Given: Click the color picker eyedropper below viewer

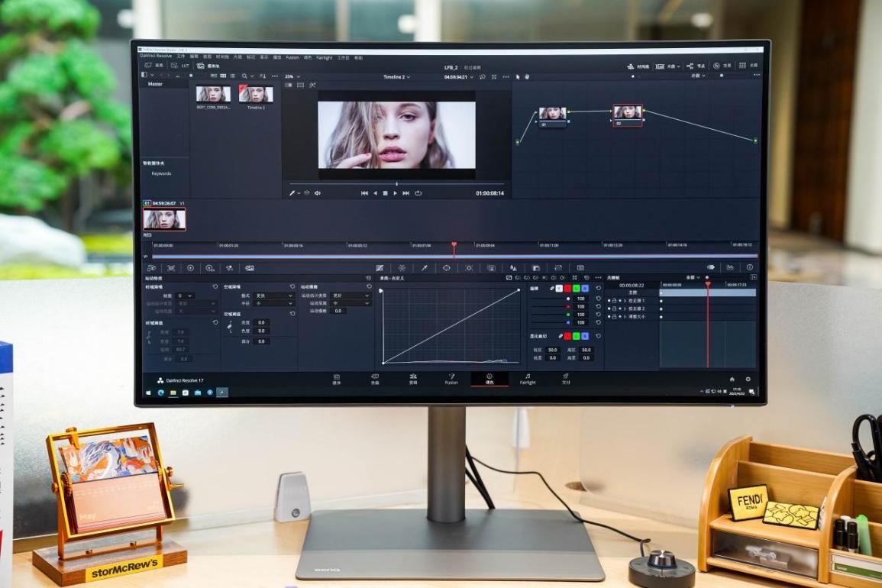Looking at the screenshot, I should pos(292,193).
